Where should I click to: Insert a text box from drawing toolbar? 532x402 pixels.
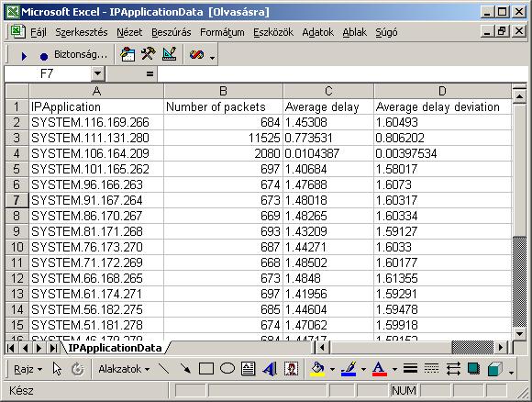[248, 369]
